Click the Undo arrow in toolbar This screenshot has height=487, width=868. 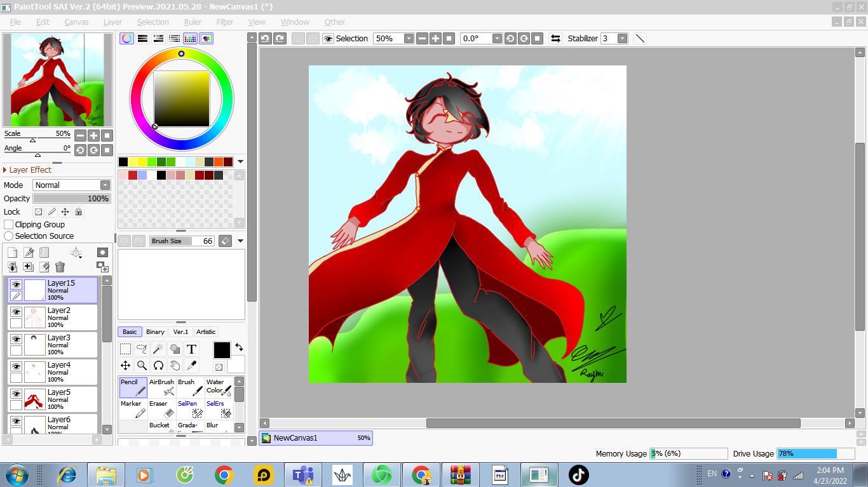point(265,39)
